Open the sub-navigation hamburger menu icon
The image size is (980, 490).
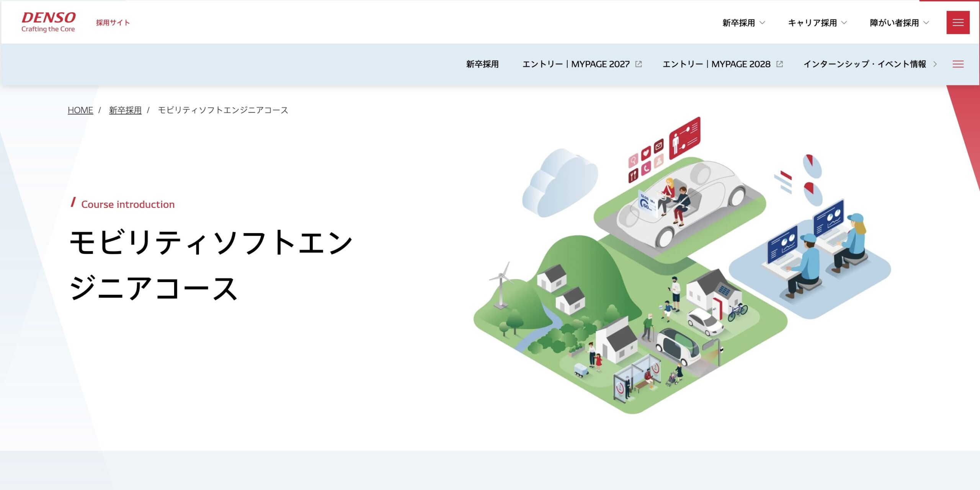point(958,64)
